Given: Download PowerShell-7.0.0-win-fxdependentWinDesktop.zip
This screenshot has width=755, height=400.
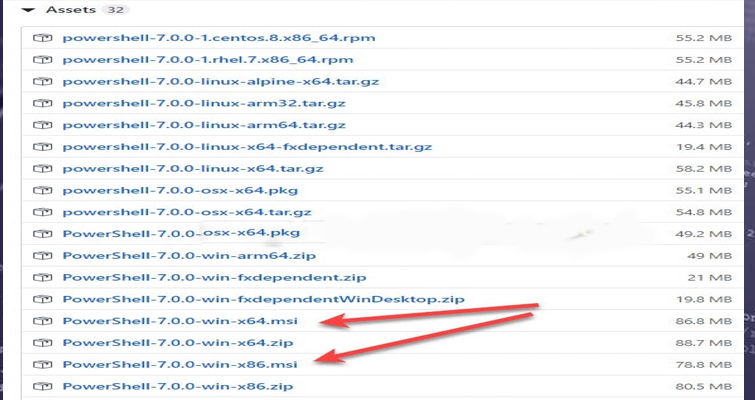Looking at the screenshot, I should point(264,299).
